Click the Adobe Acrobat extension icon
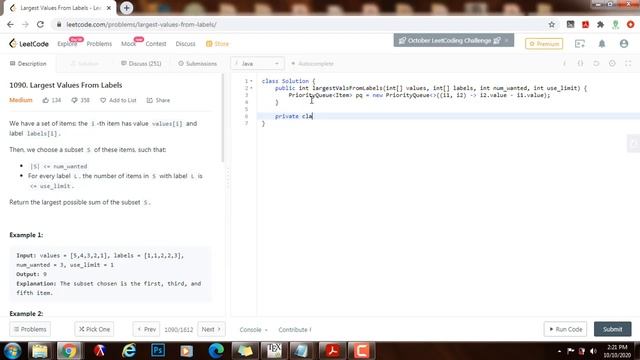 pyautogui.click(x=585, y=24)
